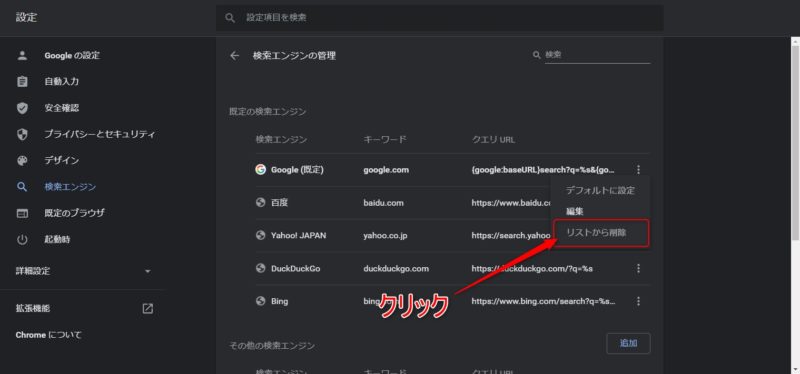The image size is (800, 374).
Task: Open the three-dot menu for the Bing row
Action: click(x=638, y=302)
